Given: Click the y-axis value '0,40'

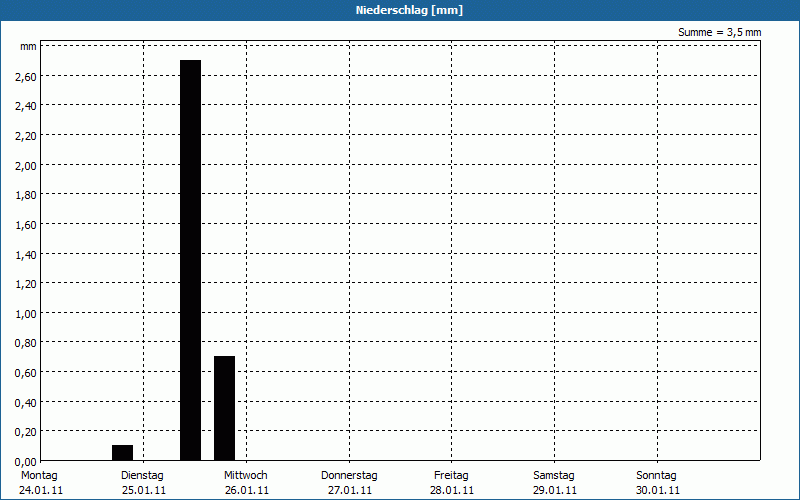Looking at the screenshot, I should 26,403.
